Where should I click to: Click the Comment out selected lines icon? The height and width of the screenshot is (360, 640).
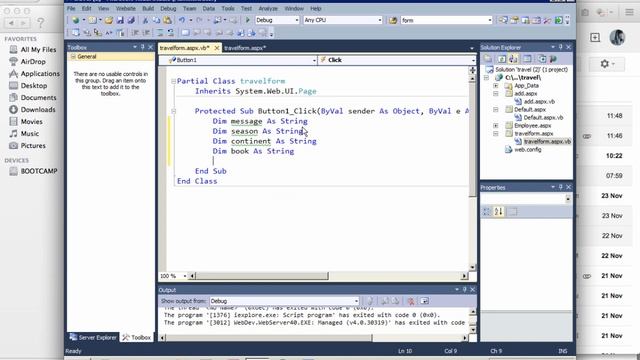click(159, 33)
